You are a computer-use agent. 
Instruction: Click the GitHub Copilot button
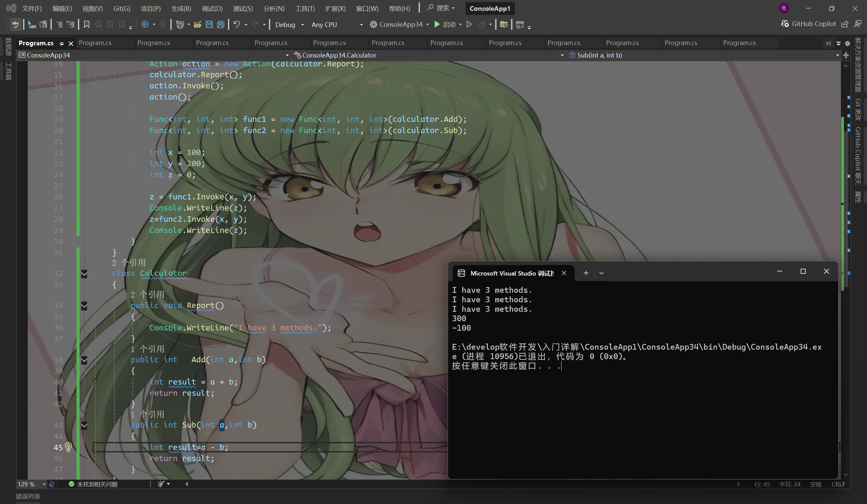[808, 24]
